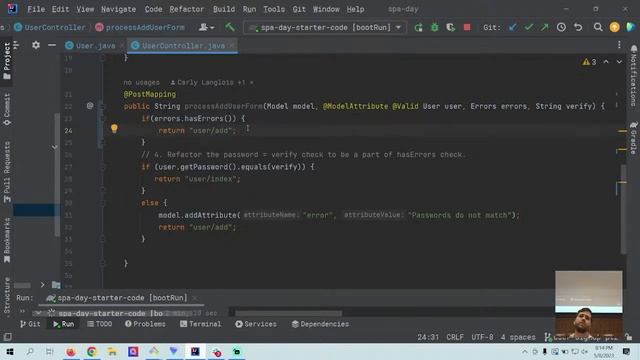The height and width of the screenshot is (360, 640).
Task: Click the CRLF line separator selector
Action: pyautogui.click(x=455, y=337)
